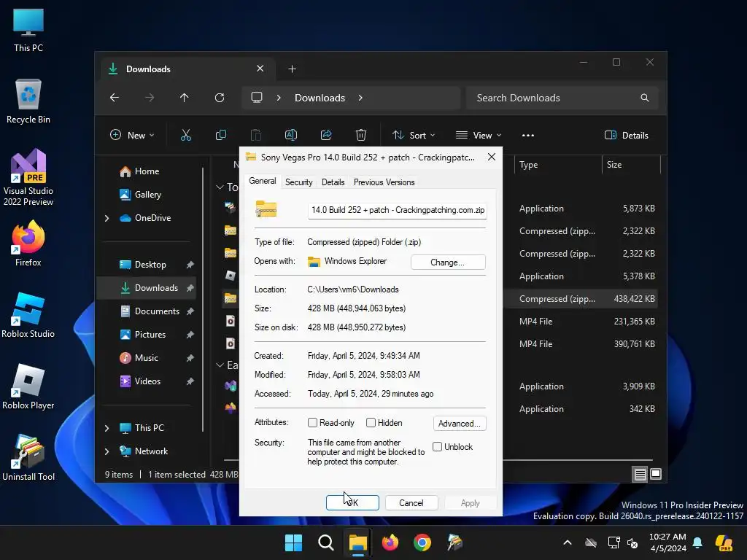
Task: Open Roblox Studio desktop shortcut
Action: click(x=28, y=315)
